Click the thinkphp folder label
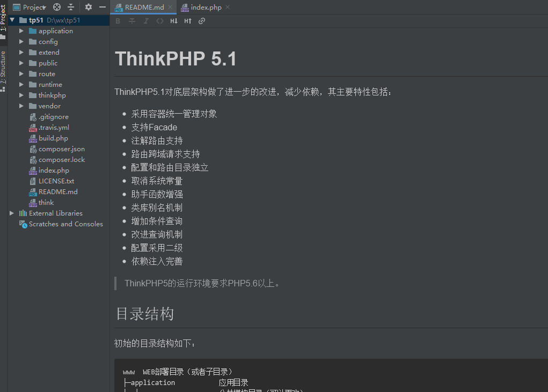 pyautogui.click(x=52, y=95)
